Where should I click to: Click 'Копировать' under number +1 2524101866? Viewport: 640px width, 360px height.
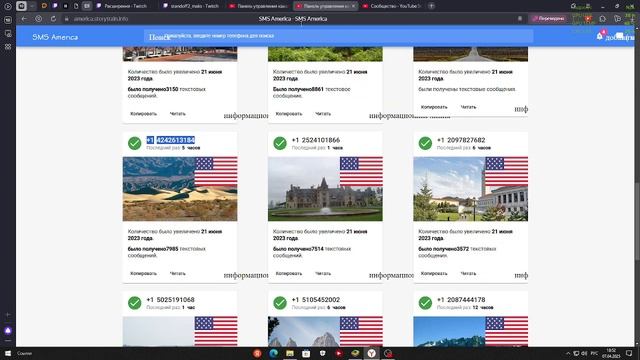click(x=289, y=273)
